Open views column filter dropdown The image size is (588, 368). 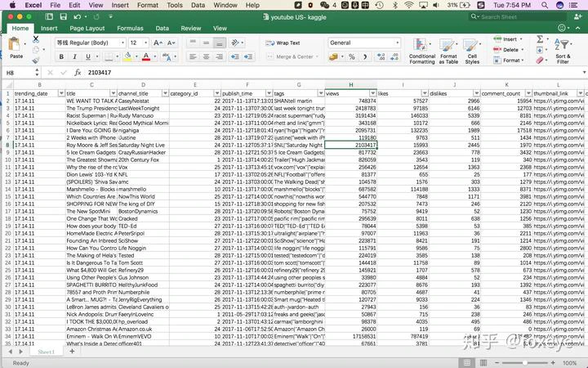point(372,93)
